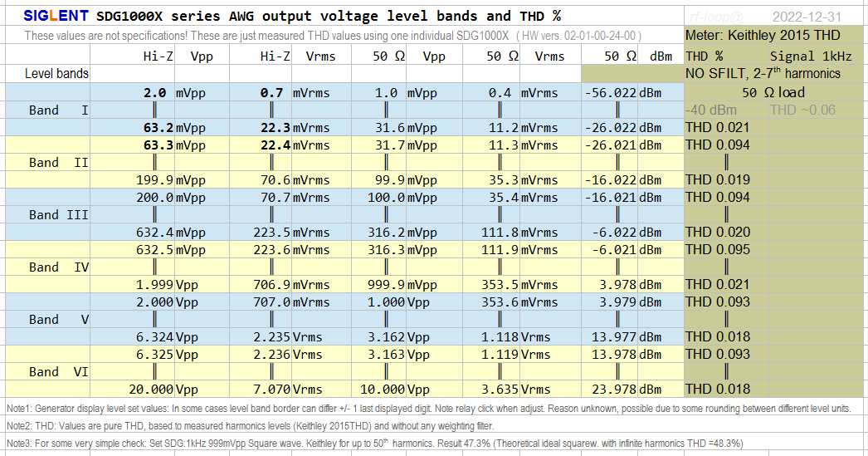The image size is (868, 456).
Task: Click the date cell 2022-12-31
Action: tap(807, 17)
